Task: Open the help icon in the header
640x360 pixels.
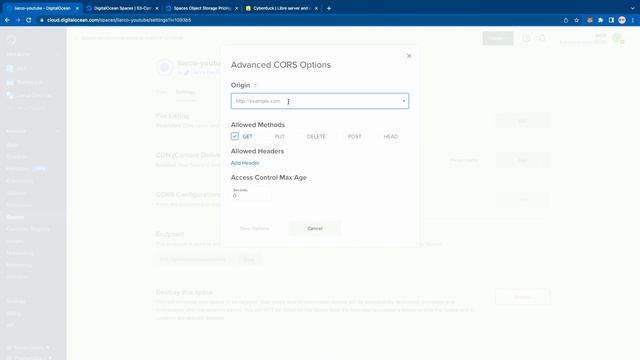Action: (527, 38)
